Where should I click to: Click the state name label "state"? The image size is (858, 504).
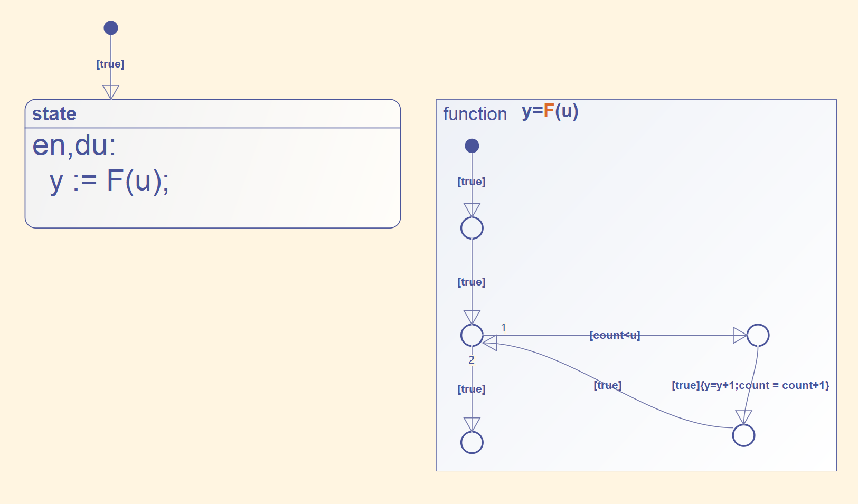click(x=54, y=114)
